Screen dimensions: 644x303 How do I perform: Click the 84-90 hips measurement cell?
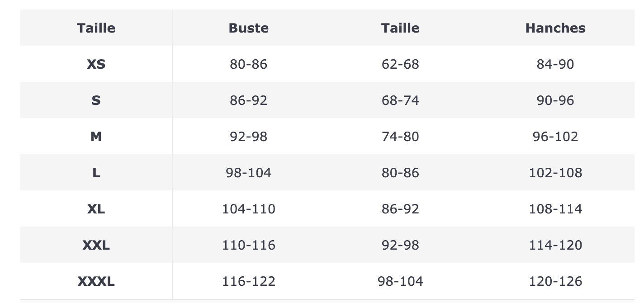point(555,64)
